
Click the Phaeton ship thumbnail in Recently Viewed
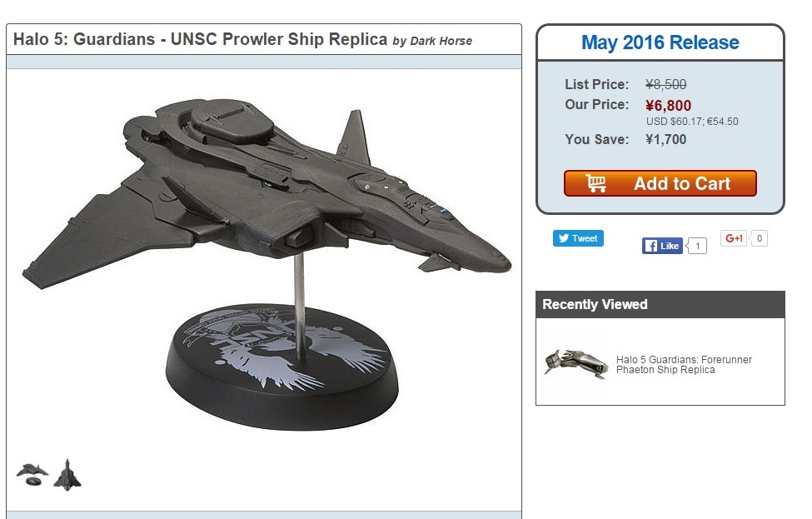[x=576, y=364]
